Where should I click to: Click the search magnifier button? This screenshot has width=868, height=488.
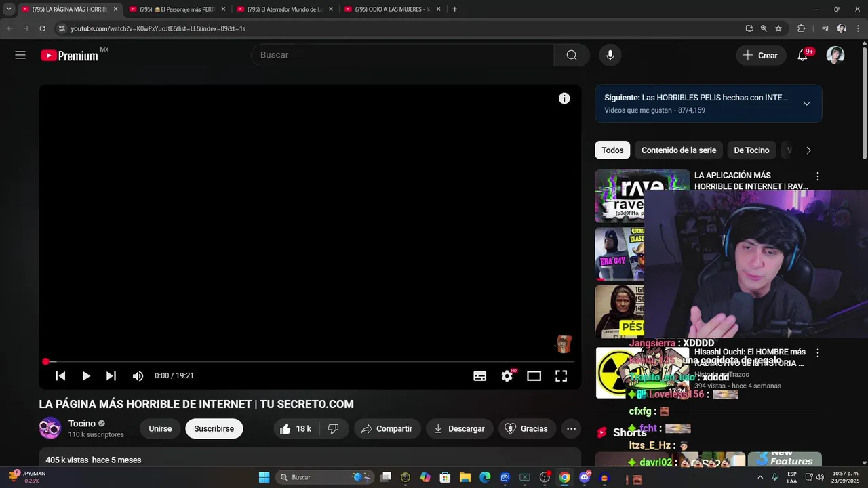click(x=572, y=55)
